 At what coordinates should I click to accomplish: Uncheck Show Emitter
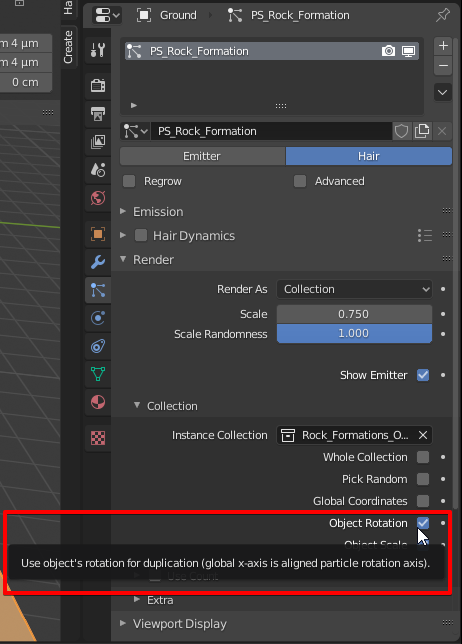423,375
